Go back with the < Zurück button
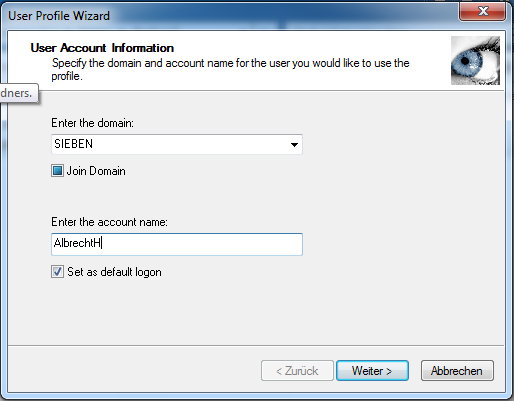Image resolution: width=514 pixels, height=401 pixels. coord(297,371)
